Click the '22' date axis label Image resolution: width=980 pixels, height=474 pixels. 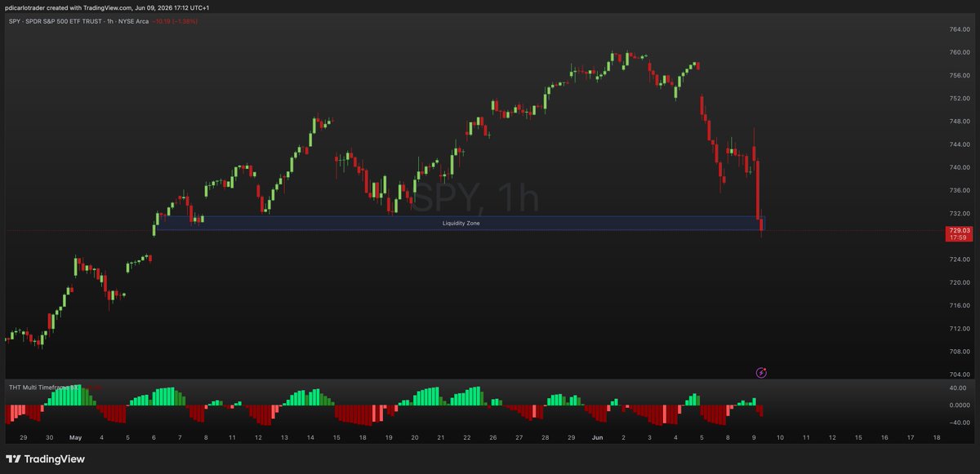466,437
